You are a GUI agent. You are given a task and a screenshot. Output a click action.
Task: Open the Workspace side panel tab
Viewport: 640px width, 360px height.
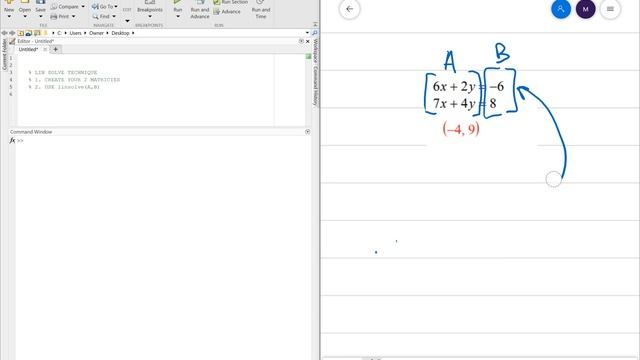(315, 51)
